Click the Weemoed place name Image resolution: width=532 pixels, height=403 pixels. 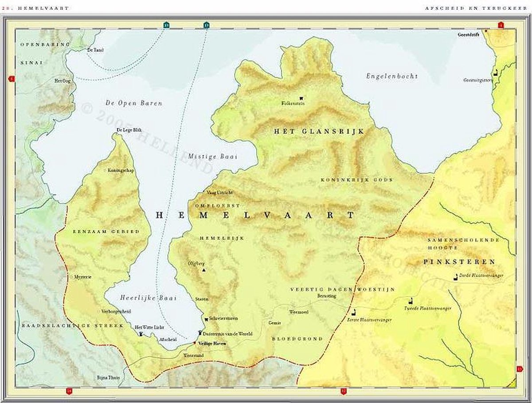(299, 312)
